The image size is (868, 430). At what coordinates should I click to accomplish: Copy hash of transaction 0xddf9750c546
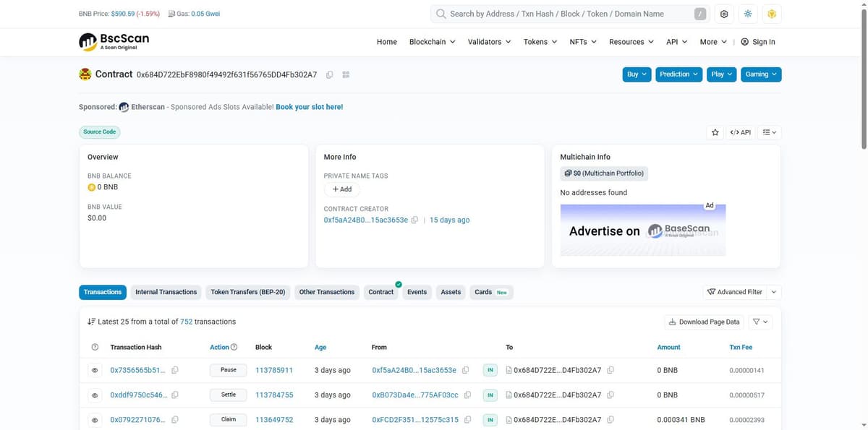(175, 395)
